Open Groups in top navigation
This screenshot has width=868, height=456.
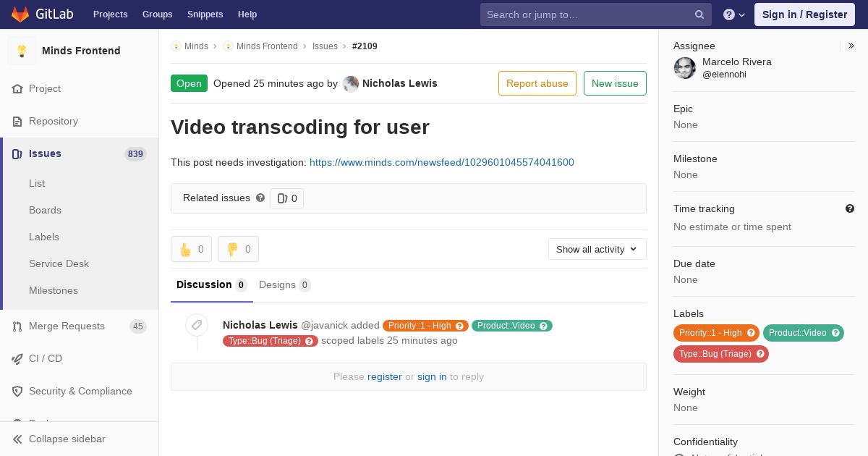pyautogui.click(x=157, y=14)
